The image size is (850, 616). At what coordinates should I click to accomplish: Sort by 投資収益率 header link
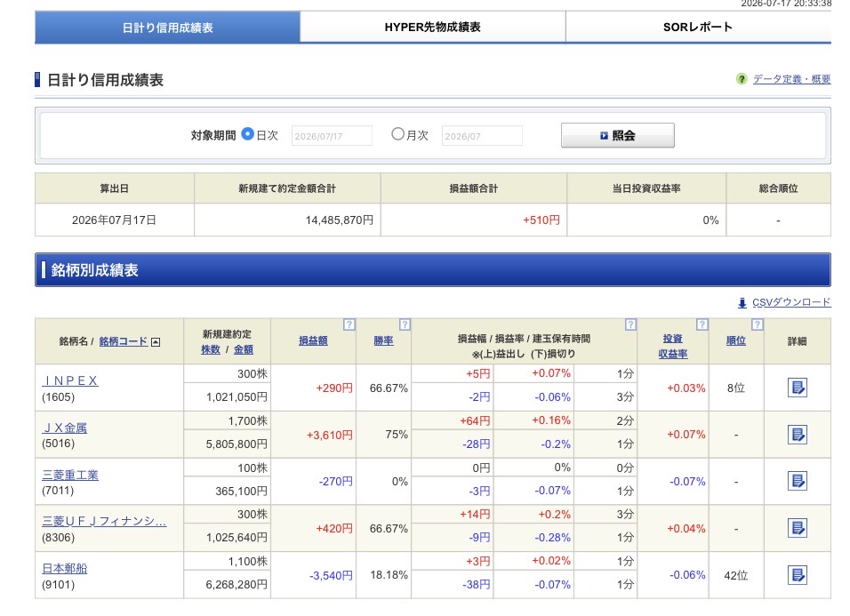point(673,346)
